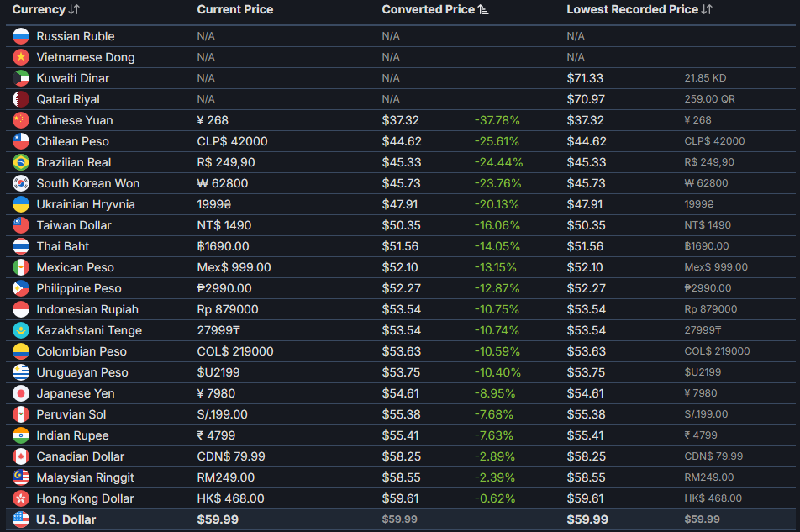
Task: Click the Current Price column header
Action: 235,10
